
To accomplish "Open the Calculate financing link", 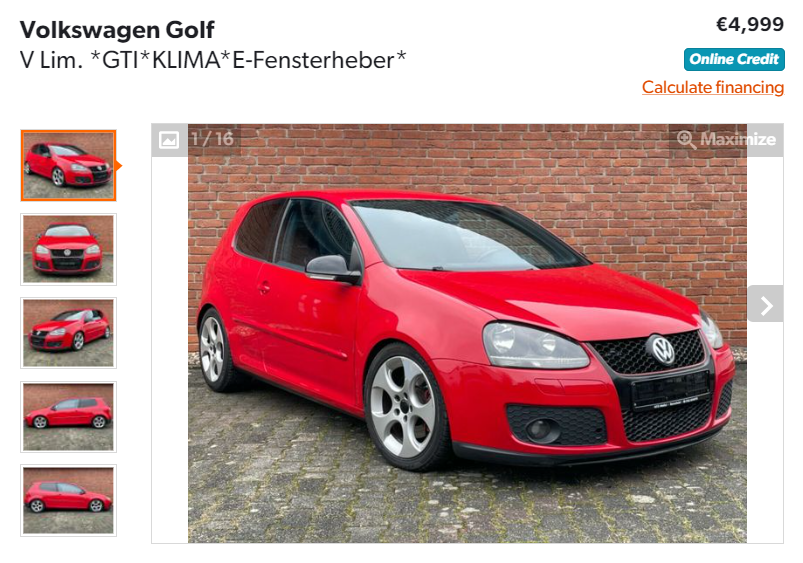I will click(x=713, y=87).
